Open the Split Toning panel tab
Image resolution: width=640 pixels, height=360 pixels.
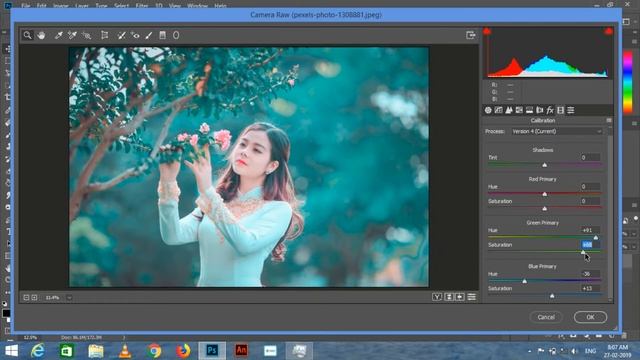click(529, 110)
